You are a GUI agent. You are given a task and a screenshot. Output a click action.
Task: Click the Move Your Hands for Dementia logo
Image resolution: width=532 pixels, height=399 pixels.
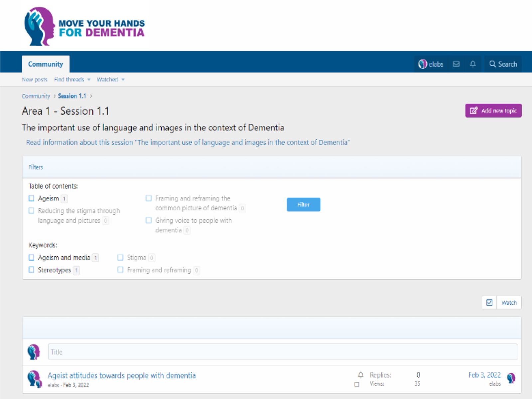[x=84, y=27]
